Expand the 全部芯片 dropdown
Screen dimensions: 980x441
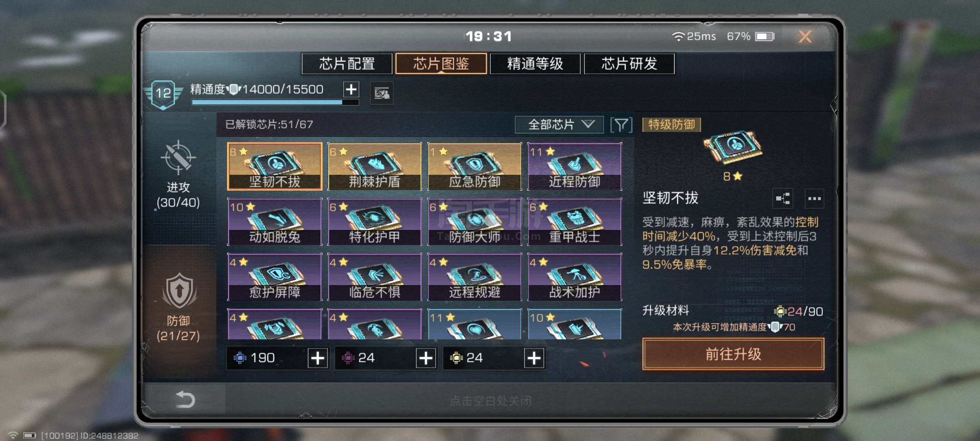coord(559,125)
